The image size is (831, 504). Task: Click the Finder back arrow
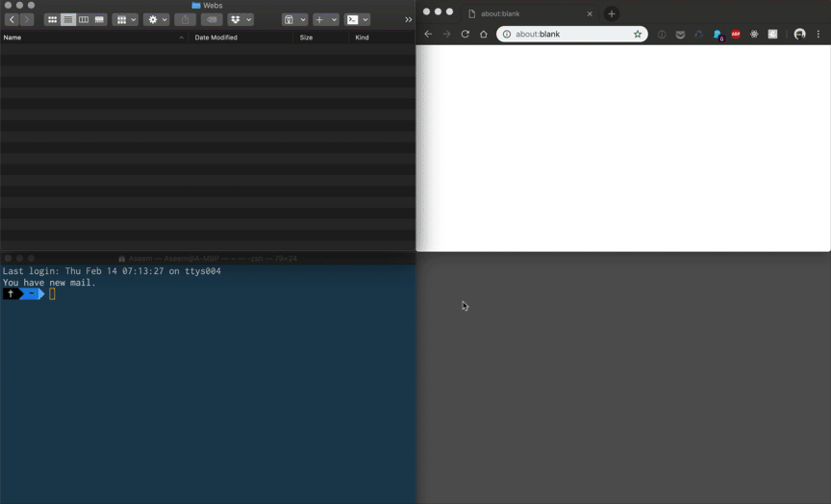pyautogui.click(x=12, y=19)
